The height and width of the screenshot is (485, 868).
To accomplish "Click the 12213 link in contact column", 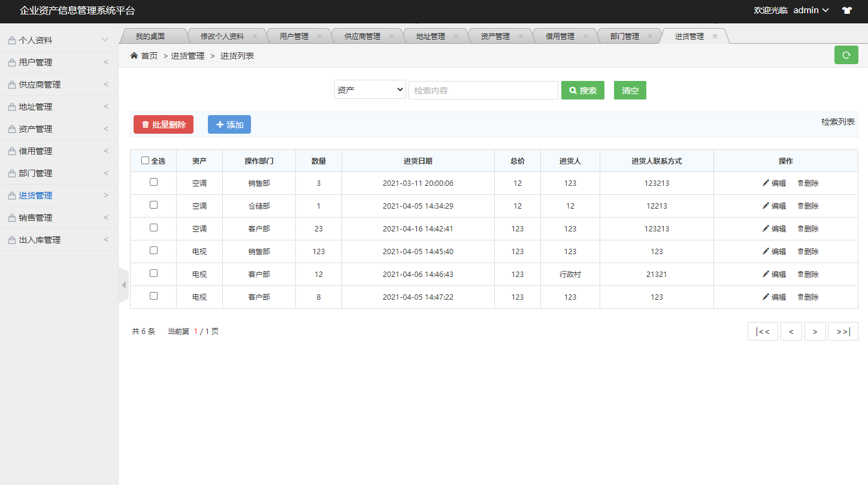I will 657,206.
